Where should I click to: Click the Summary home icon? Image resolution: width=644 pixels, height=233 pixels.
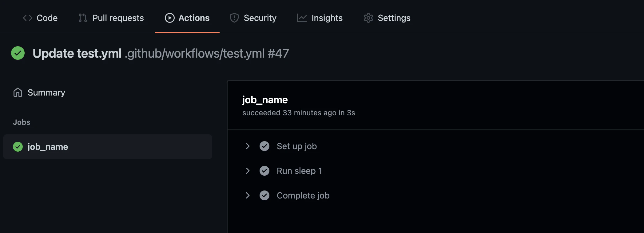coord(18,92)
